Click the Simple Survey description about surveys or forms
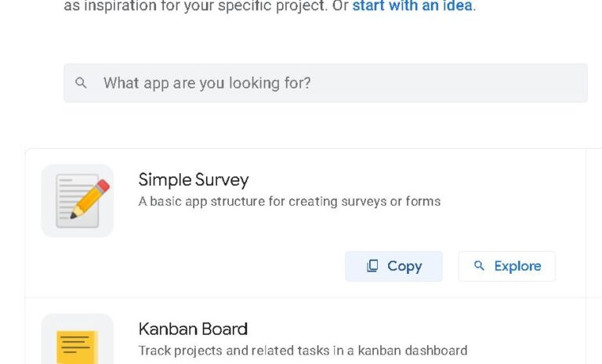This screenshot has width=602, height=364. (289, 201)
